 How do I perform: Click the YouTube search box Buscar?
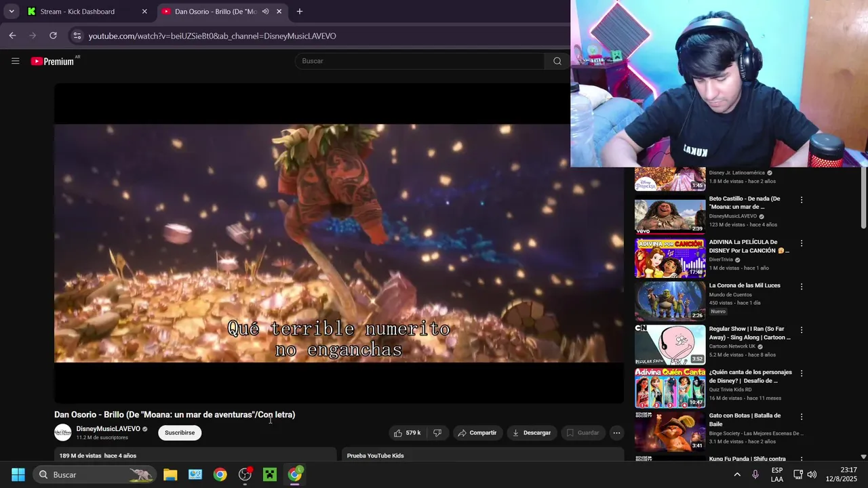tap(419, 61)
